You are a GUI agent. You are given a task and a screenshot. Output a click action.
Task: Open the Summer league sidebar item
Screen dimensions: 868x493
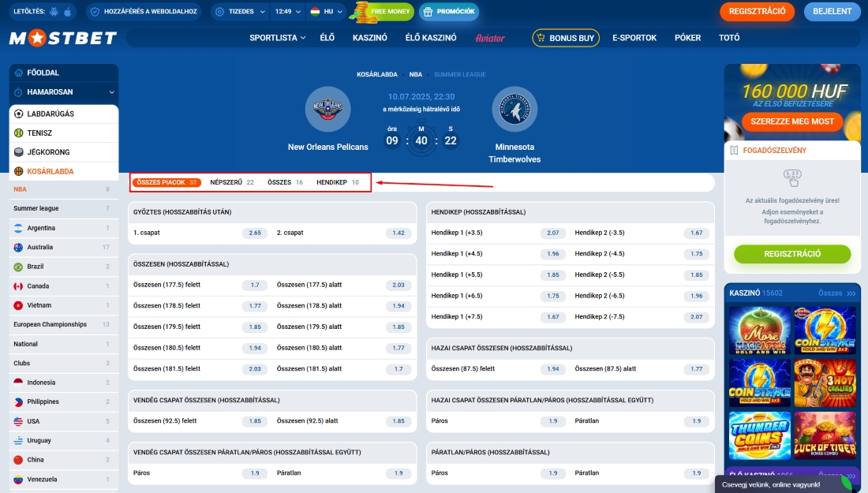coord(64,208)
